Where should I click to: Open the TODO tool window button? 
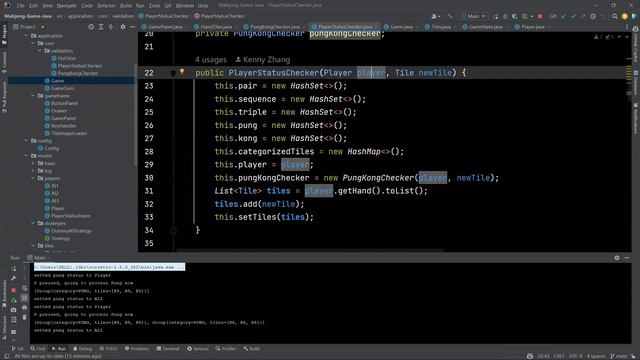pyautogui.click(x=108, y=349)
